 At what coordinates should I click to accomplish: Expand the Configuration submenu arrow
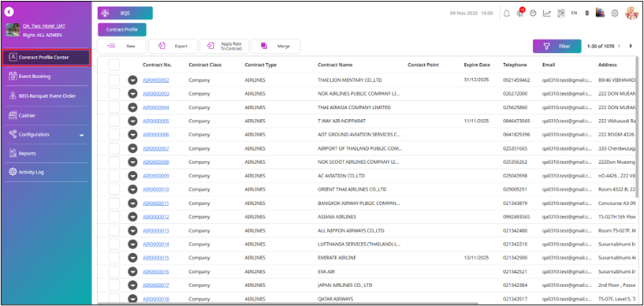(81, 135)
